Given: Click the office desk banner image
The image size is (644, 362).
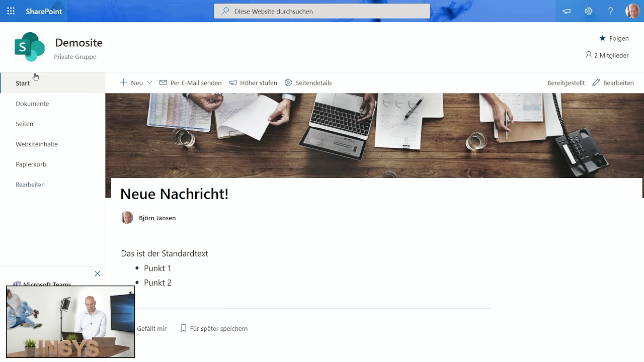Looking at the screenshot, I should click(x=374, y=135).
